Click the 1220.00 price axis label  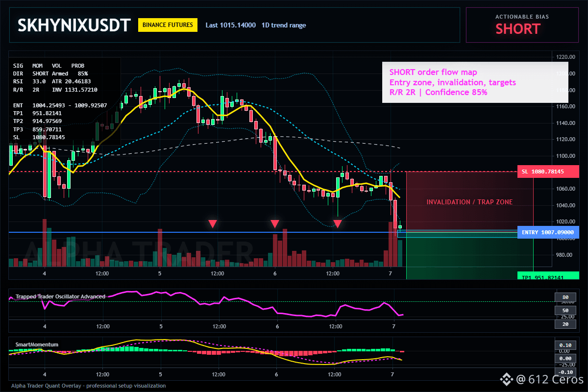pyautogui.click(x=566, y=57)
